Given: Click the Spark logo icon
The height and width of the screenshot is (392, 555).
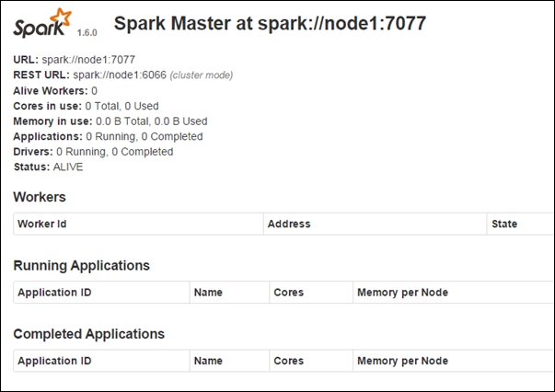Looking at the screenshot, I should click(x=42, y=23).
